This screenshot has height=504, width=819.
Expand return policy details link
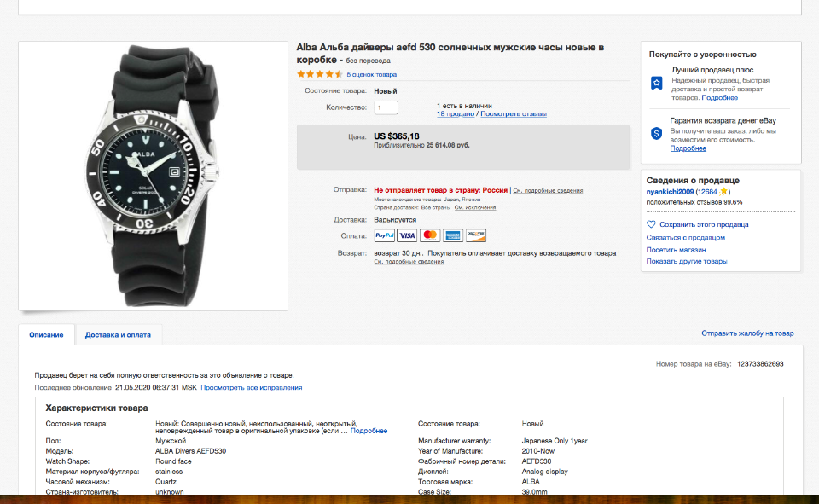point(409,262)
